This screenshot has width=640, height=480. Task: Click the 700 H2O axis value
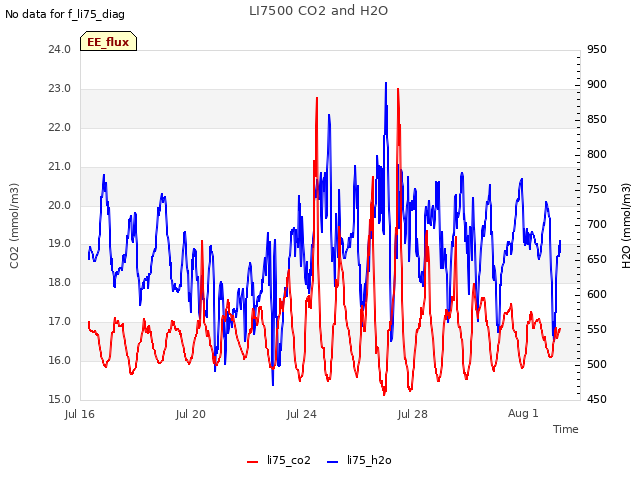point(597,224)
